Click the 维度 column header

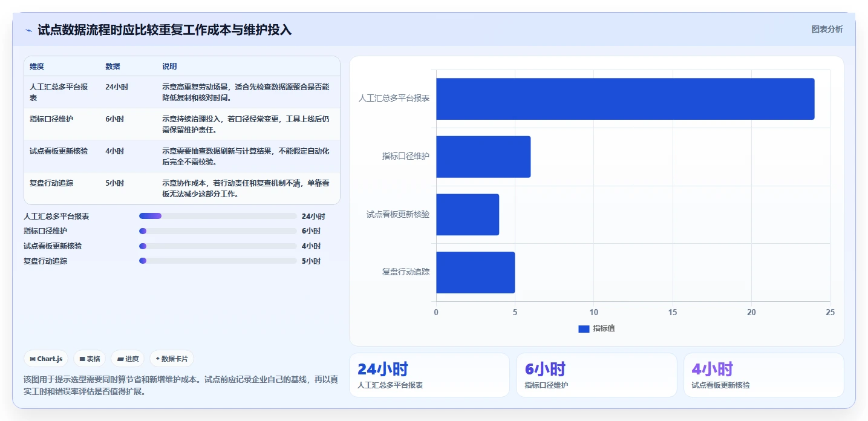[37, 67]
